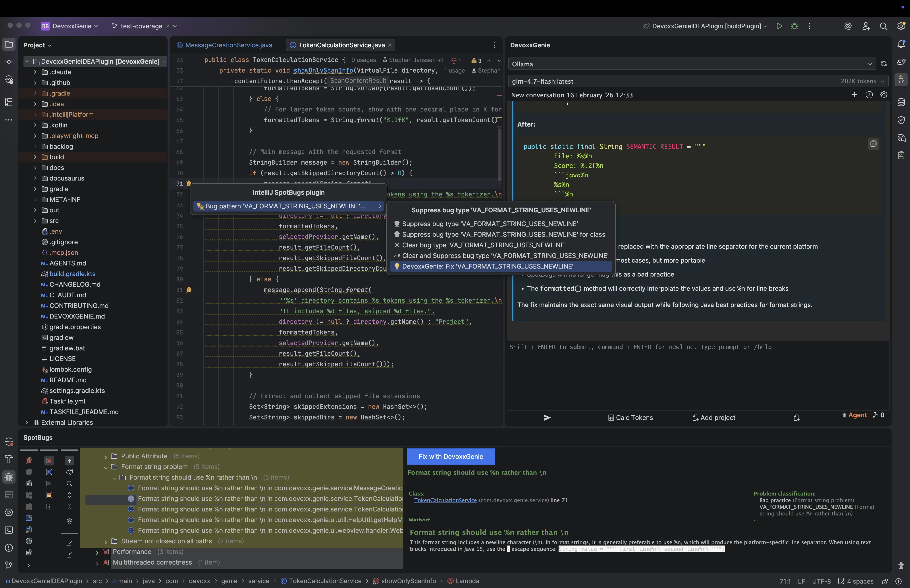Image resolution: width=910 pixels, height=588 pixels.
Task: Toggle Agent mode in DevoxxGenie
Action: pos(855,415)
